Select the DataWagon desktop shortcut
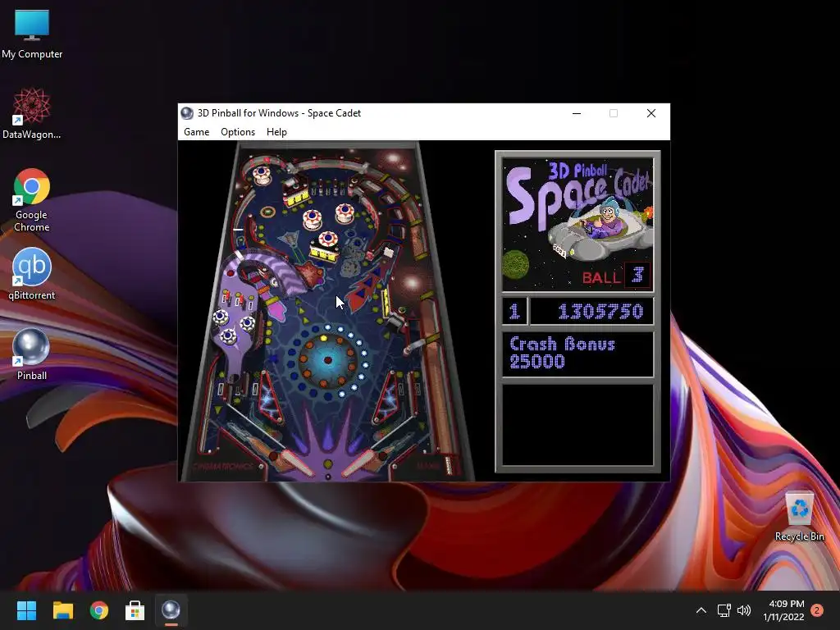 click(32, 113)
